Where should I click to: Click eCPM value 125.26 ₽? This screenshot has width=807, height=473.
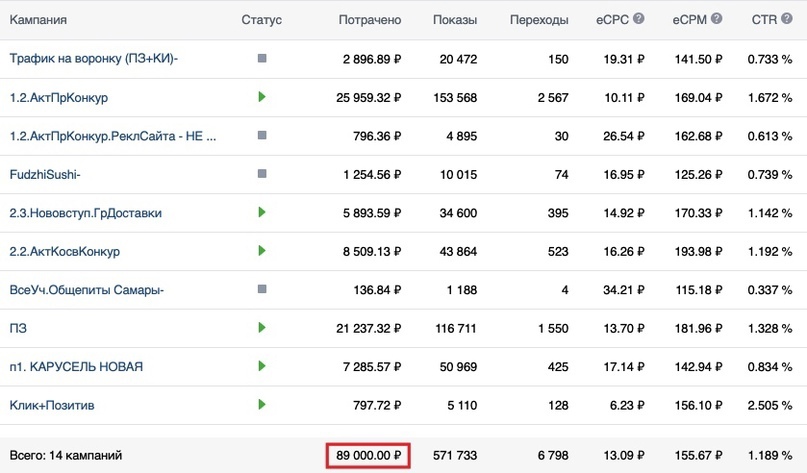(x=698, y=174)
